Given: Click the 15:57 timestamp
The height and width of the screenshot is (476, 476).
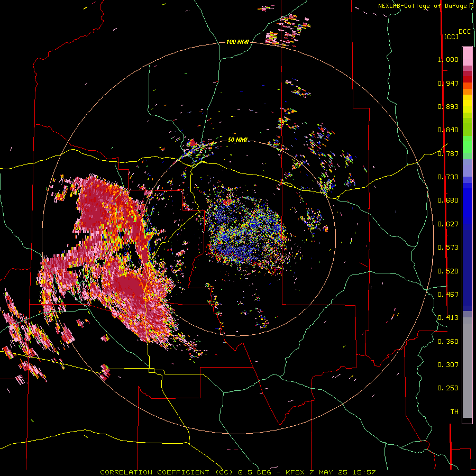Looking at the screenshot, I should click(x=364, y=472).
